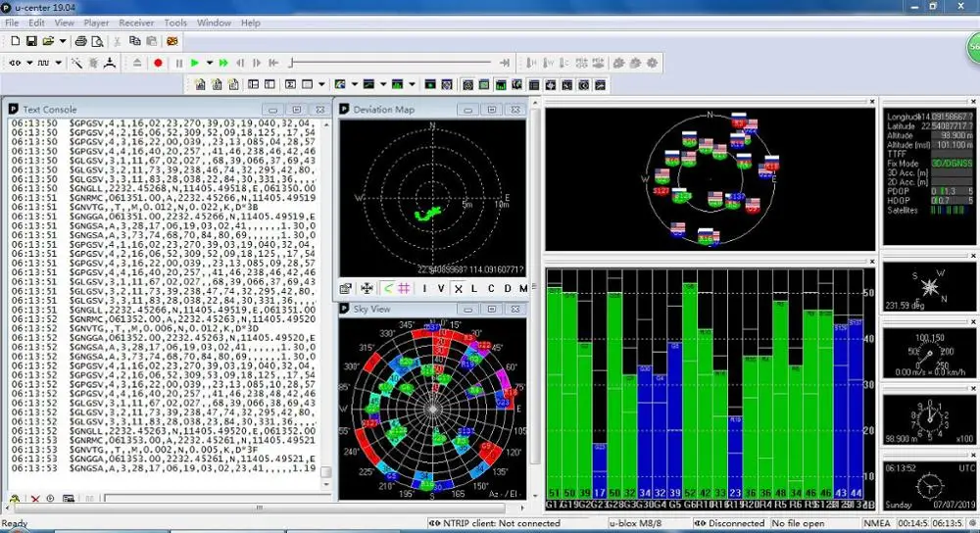Screen dimensions: 980x533
Task: Open the Messages view icon in the views toolbar
Action: click(x=253, y=84)
